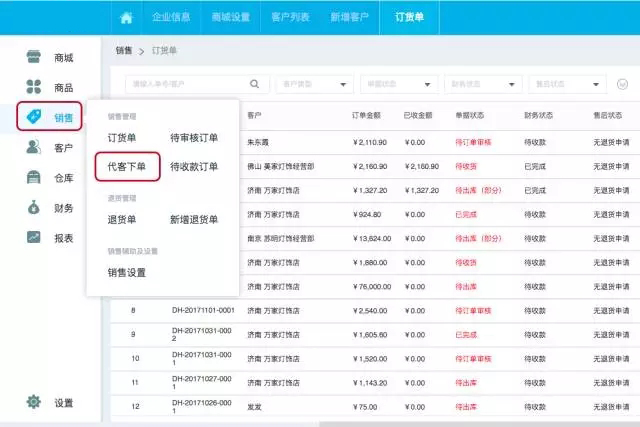Open the 商城 sidebar section icon

(34, 58)
